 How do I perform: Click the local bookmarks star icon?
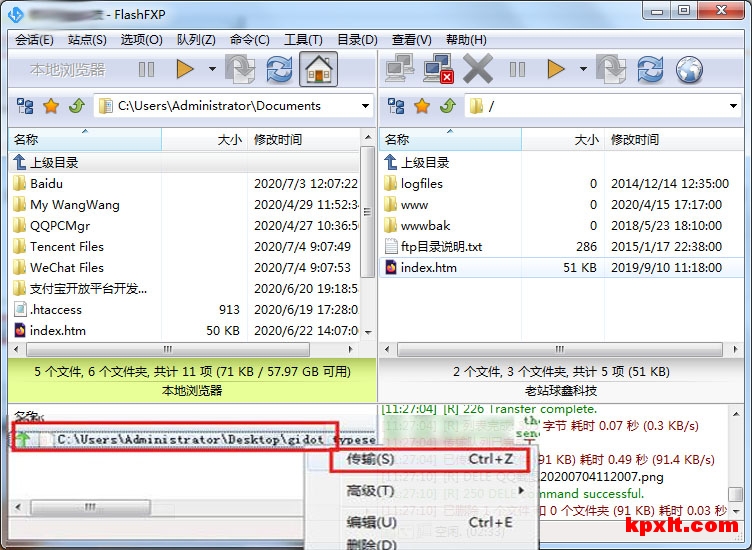pos(50,106)
